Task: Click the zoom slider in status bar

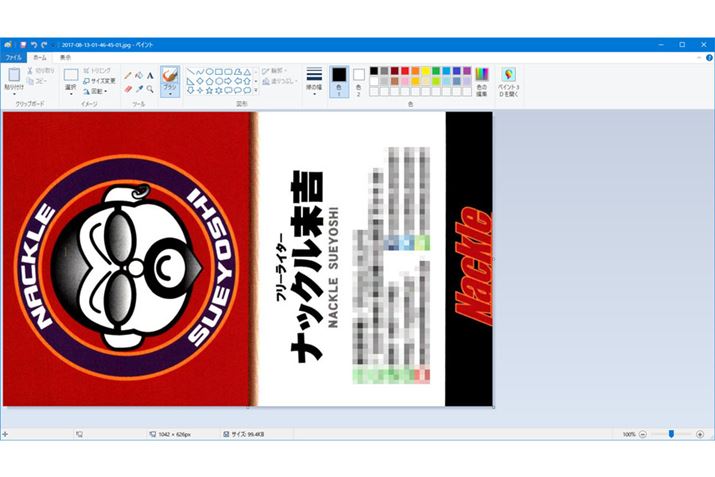Action: tap(672, 435)
